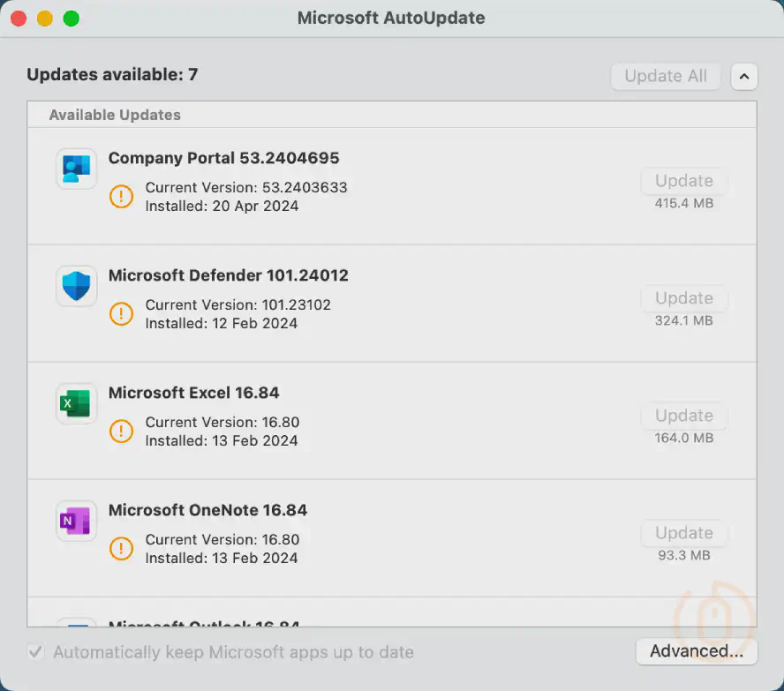Click the 164.0 MB size label
784x691 pixels.
(x=684, y=439)
